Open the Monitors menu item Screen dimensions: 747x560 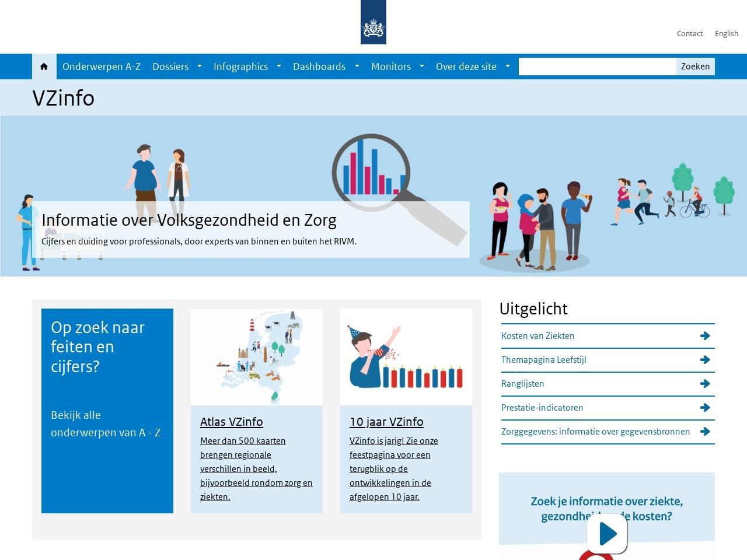(391, 66)
